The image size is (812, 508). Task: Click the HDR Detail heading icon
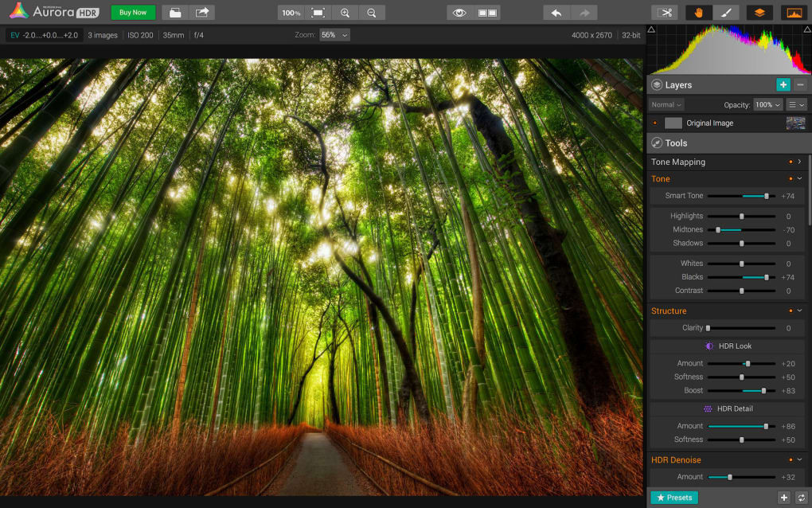708,408
